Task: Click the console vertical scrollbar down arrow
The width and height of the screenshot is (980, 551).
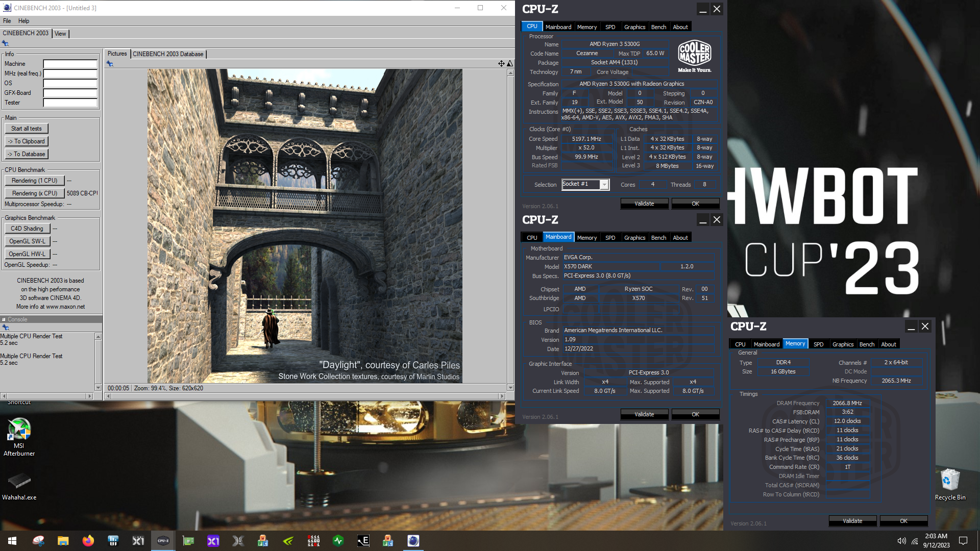Action: click(x=98, y=388)
